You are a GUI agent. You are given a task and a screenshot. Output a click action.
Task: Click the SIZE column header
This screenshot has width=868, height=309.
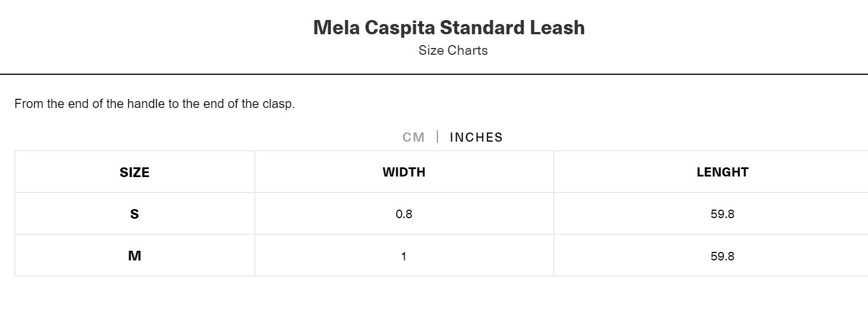pyautogui.click(x=135, y=172)
